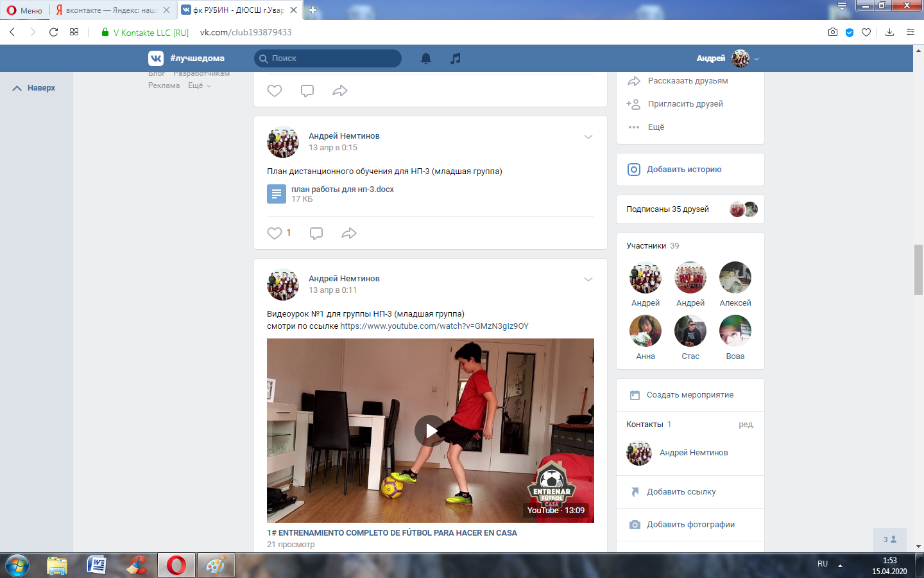Open the VK music player icon
The image size is (924, 578).
[x=456, y=58]
